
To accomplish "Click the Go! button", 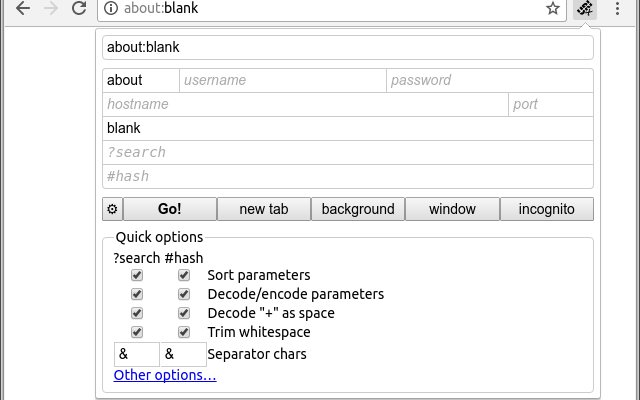I will click(x=170, y=209).
